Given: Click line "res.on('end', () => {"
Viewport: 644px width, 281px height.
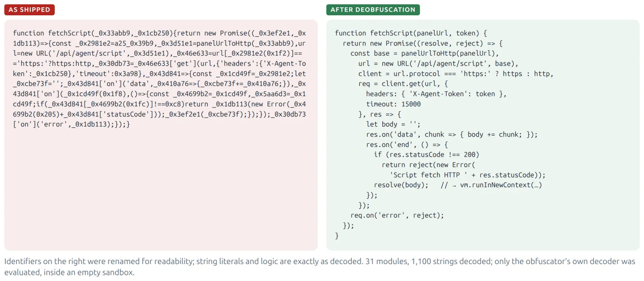Looking at the screenshot, I should pos(407,145).
